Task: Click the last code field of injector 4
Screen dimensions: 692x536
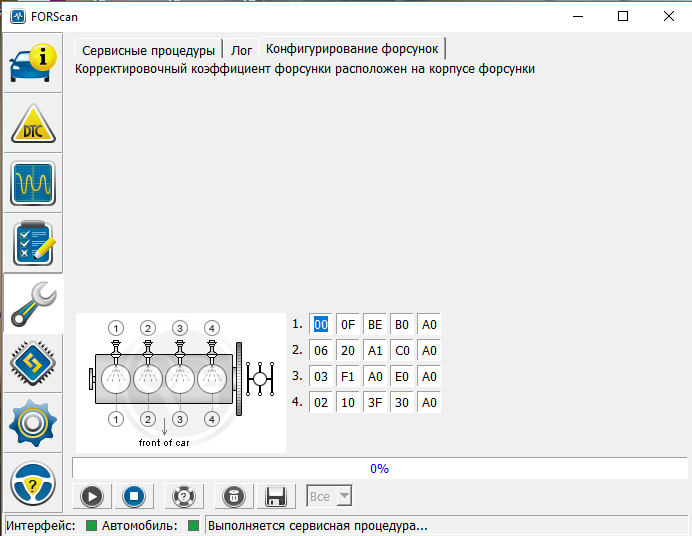Action: coord(429,402)
